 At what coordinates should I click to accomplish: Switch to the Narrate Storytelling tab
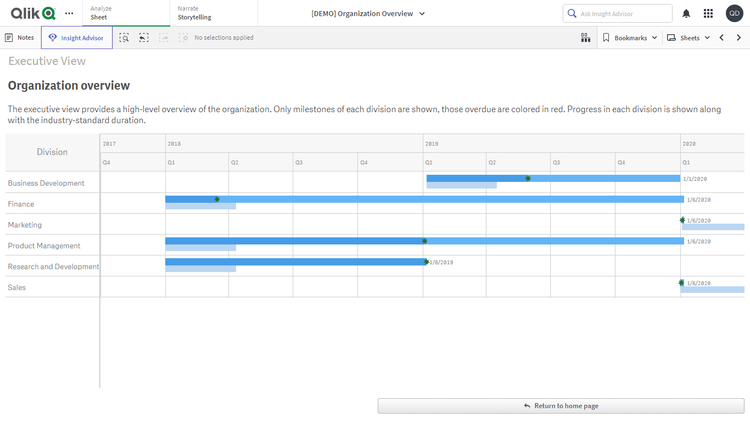coord(194,13)
